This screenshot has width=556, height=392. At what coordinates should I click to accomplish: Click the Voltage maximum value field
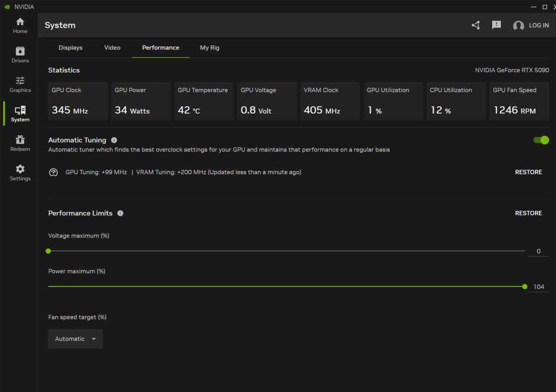pyautogui.click(x=538, y=251)
